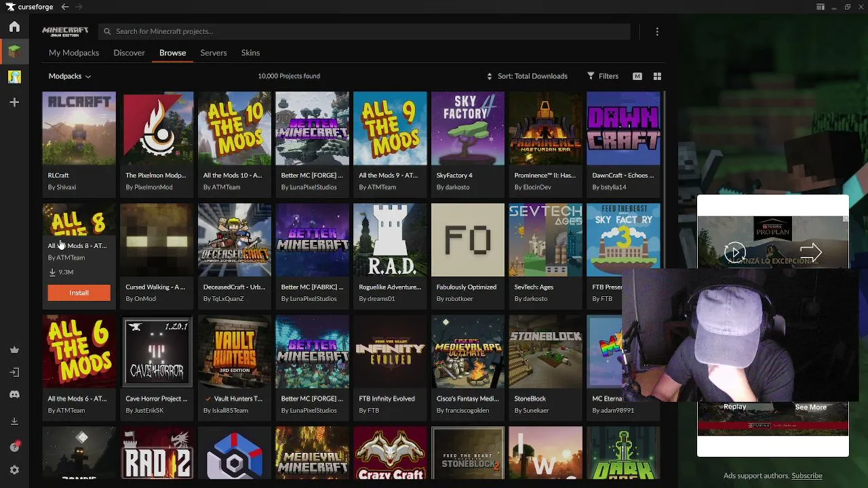Open Better MC [FABRIC] thumbnail
This screenshot has height=488, width=868.
pos(312,241)
